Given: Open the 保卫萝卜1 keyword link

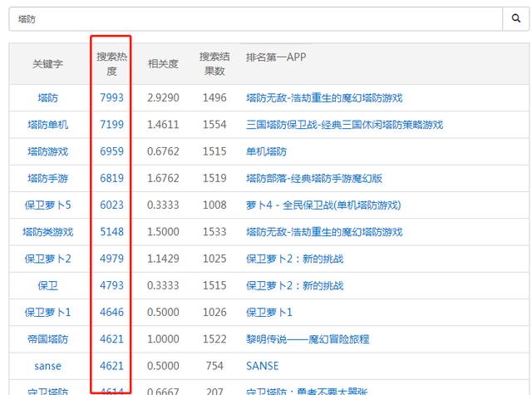Looking at the screenshot, I should pos(48,313).
